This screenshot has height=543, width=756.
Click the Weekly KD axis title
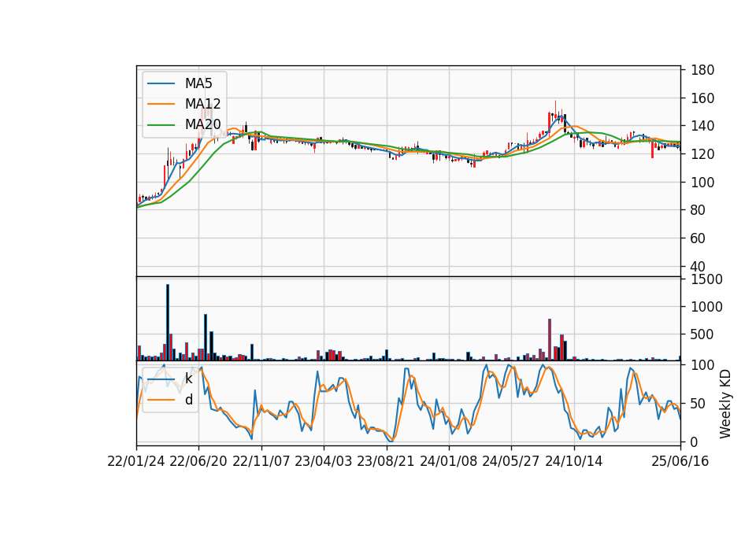pyautogui.click(x=725, y=404)
